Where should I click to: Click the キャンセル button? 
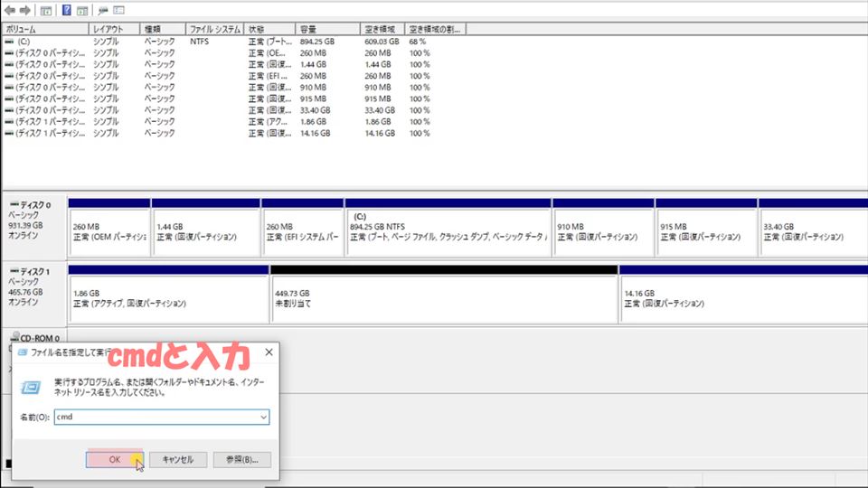click(178, 460)
